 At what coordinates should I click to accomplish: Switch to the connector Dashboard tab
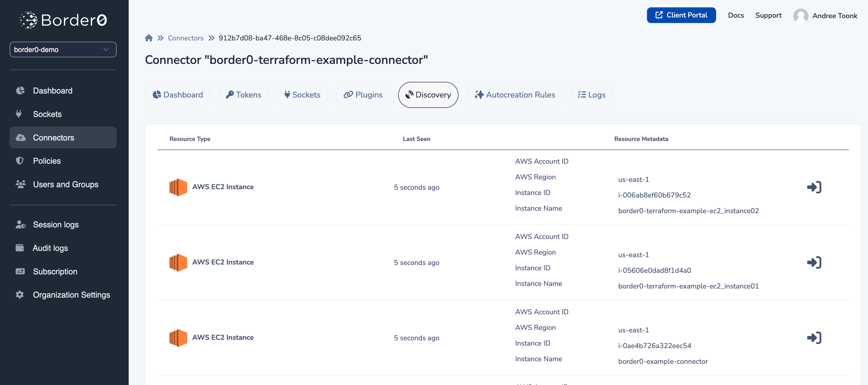point(178,95)
